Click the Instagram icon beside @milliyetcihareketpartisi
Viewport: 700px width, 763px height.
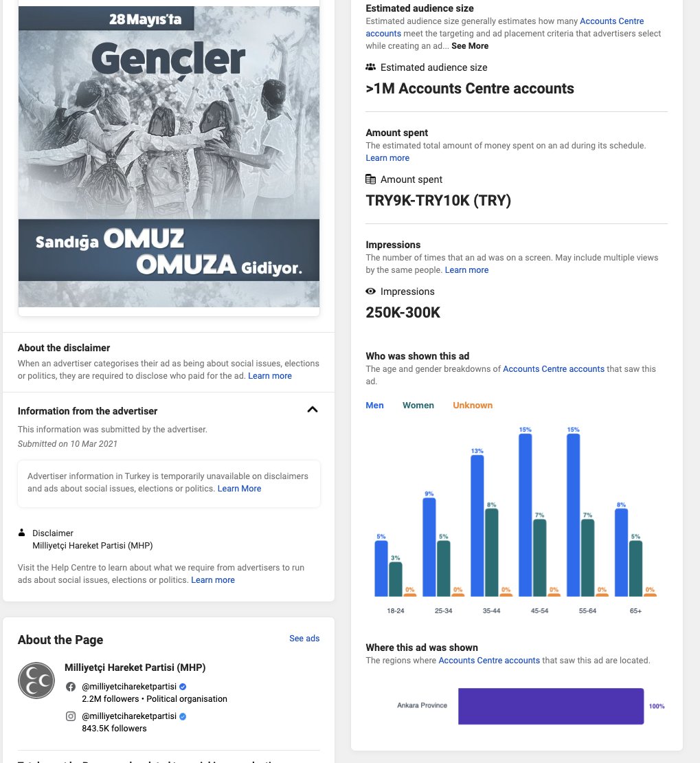(x=71, y=716)
